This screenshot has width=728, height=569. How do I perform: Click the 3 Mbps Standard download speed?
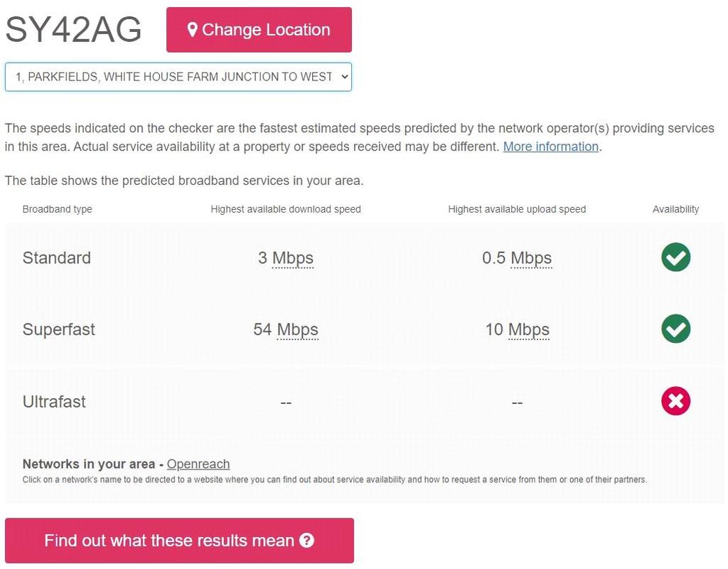tap(286, 258)
